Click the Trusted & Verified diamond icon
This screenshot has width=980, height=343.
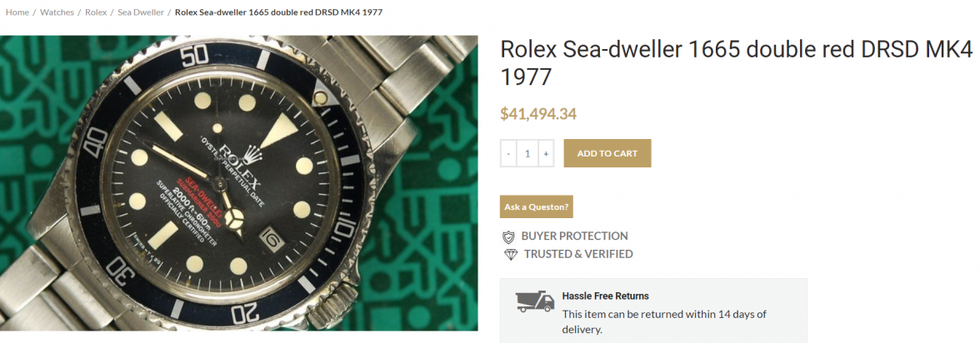pyautogui.click(x=509, y=255)
